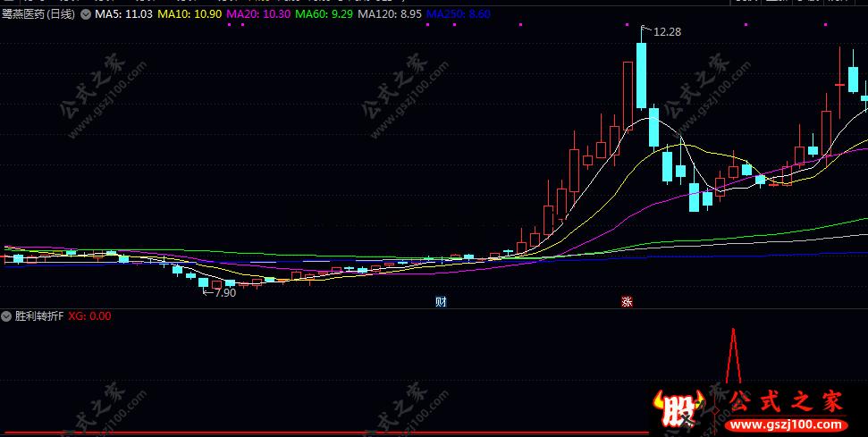Select the 鹭燕医药 (日线) stock title
This screenshot has height=437, width=868.
pyautogui.click(x=38, y=14)
